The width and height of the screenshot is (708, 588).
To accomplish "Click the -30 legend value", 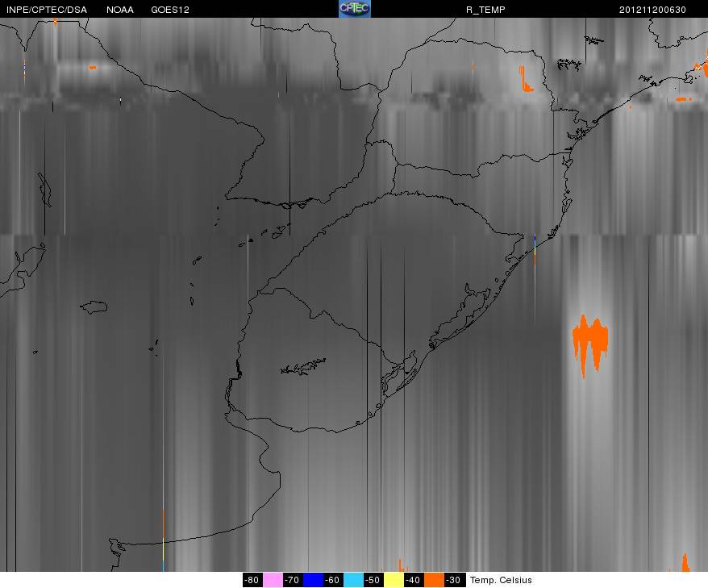I will click(x=454, y=580).
